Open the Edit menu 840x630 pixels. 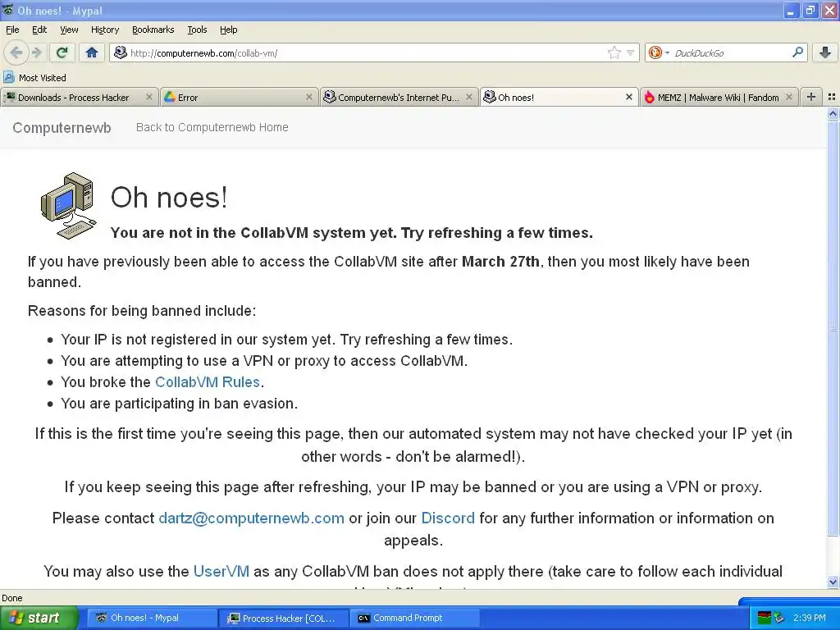tap(39, 30)
